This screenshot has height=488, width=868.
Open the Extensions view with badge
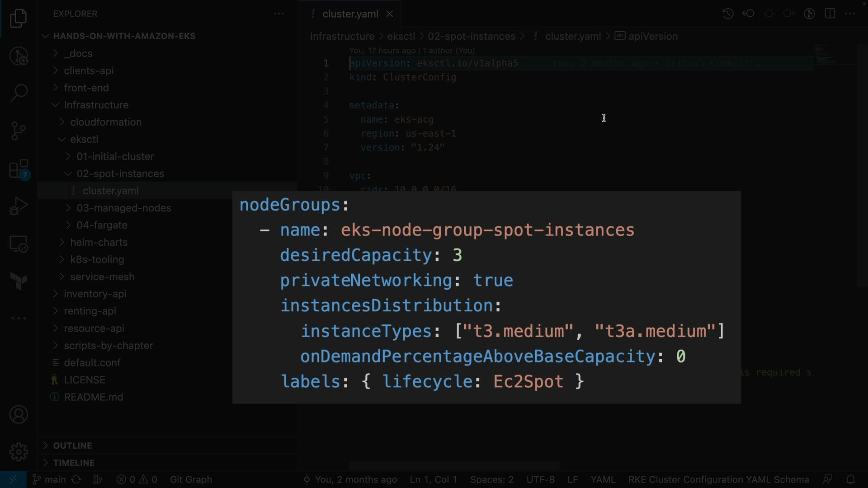tap(19, 169)
